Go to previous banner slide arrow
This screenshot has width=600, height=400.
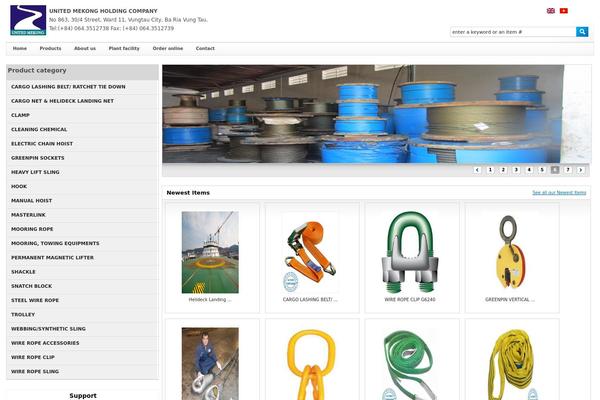tap(477, 170)
